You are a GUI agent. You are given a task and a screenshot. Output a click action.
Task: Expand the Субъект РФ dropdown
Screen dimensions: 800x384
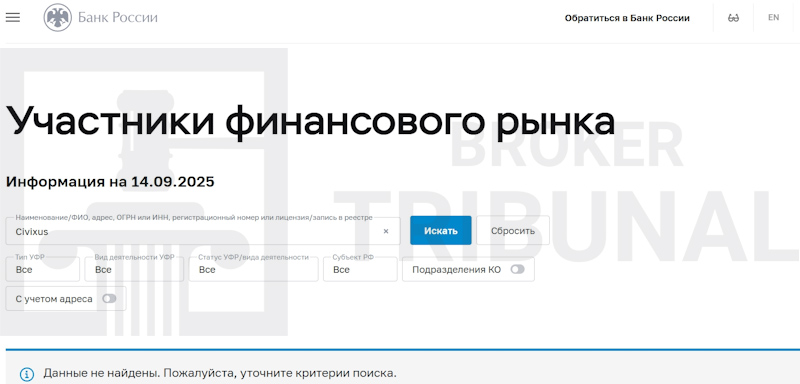(x=360, y=269)
